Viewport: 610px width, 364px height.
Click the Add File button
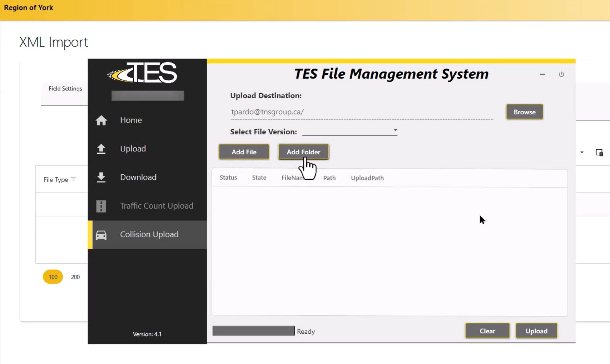pos(244,152)
